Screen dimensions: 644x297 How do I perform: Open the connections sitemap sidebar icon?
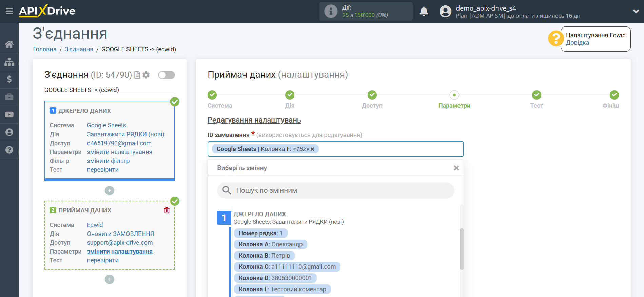[x=9, y=62]
